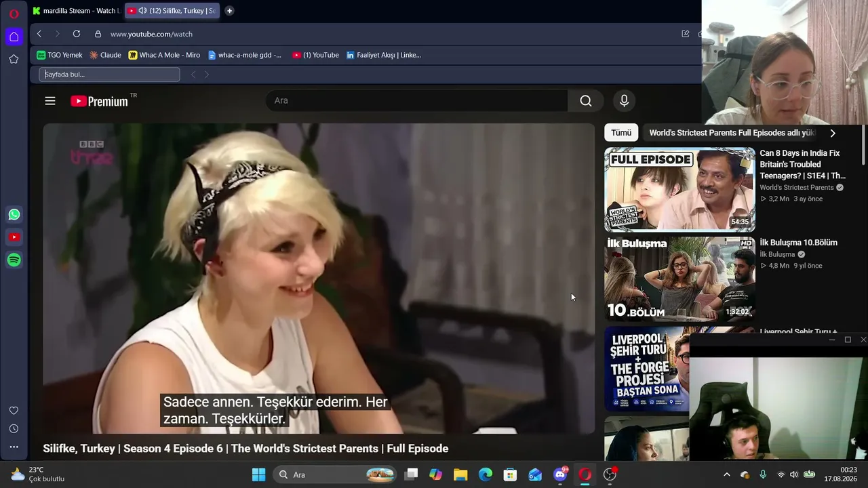868x488 pixels.
Task: Open 'Can 8 Days in India Fix' title
Action: click(803, 165)
